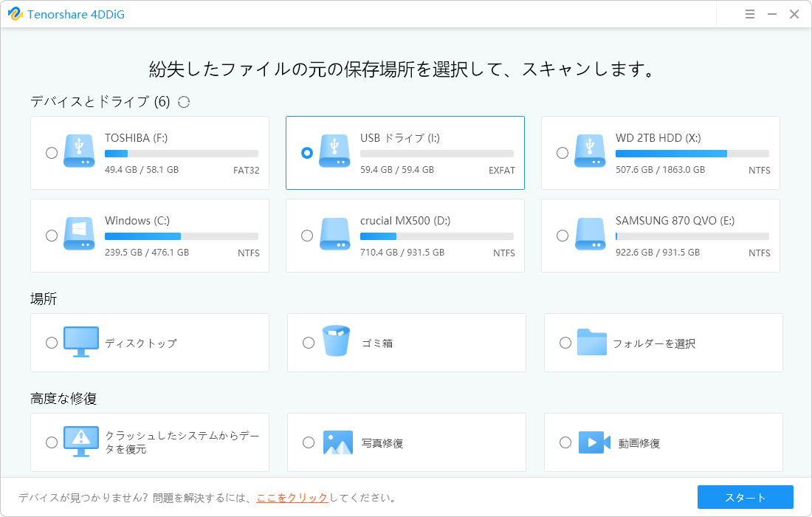812x517 pixels.
Task: Click the TOSHIBA (F:) usage bar
Action: (x=182, y=154)
